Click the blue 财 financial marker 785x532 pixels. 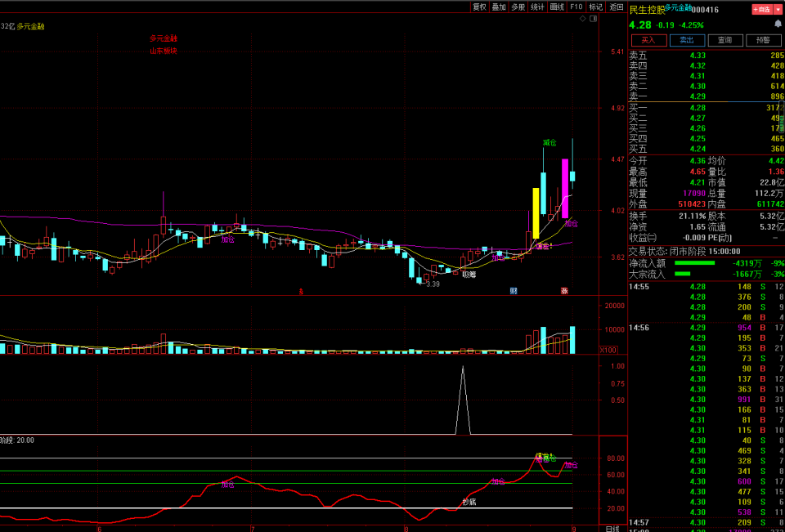tap(514, 291)
